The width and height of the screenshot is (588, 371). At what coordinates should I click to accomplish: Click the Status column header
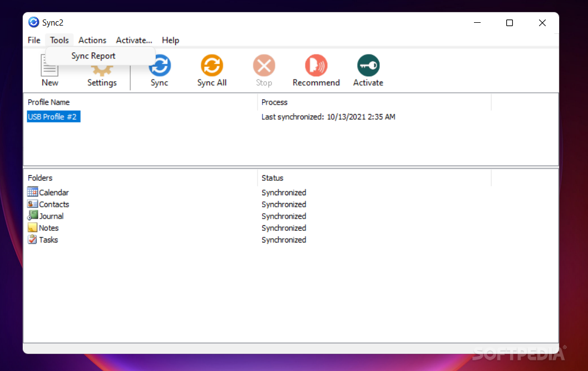point(272,178)
